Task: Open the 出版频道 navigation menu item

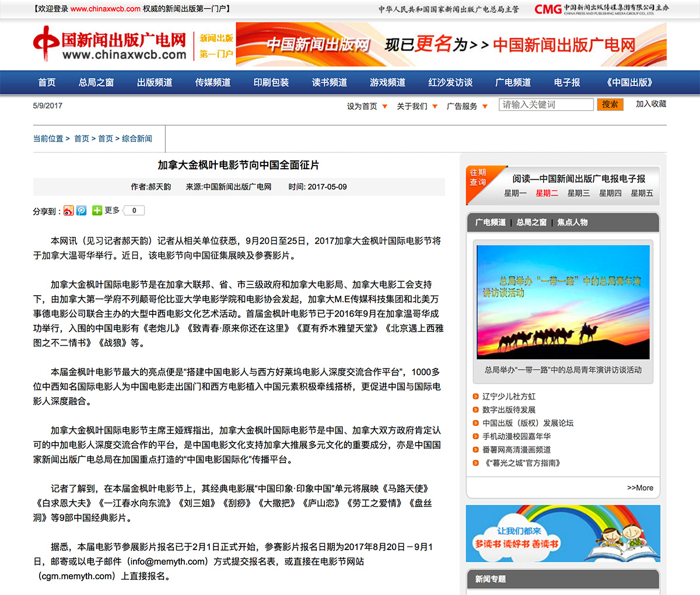Action: pyautogui.click(x=155, y=83)
